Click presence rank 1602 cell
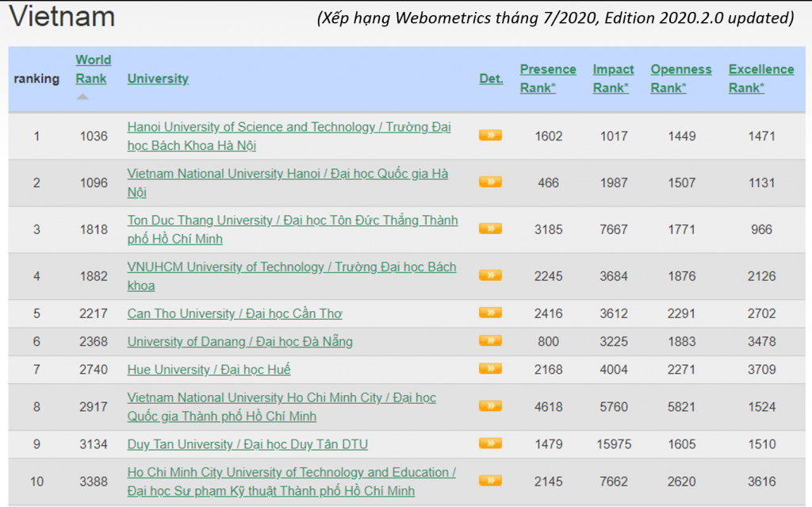The width and height of the screenshot is (812, 507). (549, 136)
